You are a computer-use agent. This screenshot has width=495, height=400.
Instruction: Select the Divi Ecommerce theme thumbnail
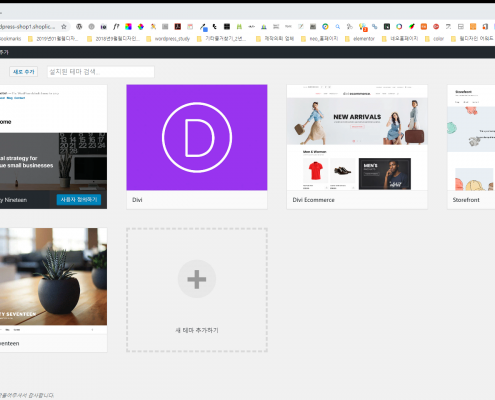[x=357, y=137]
